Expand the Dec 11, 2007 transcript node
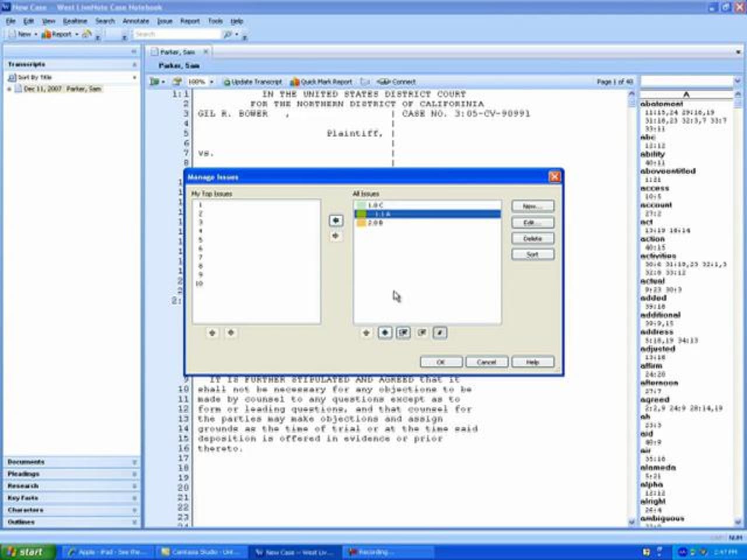The image size is (747, 560). tap(9, 89)
